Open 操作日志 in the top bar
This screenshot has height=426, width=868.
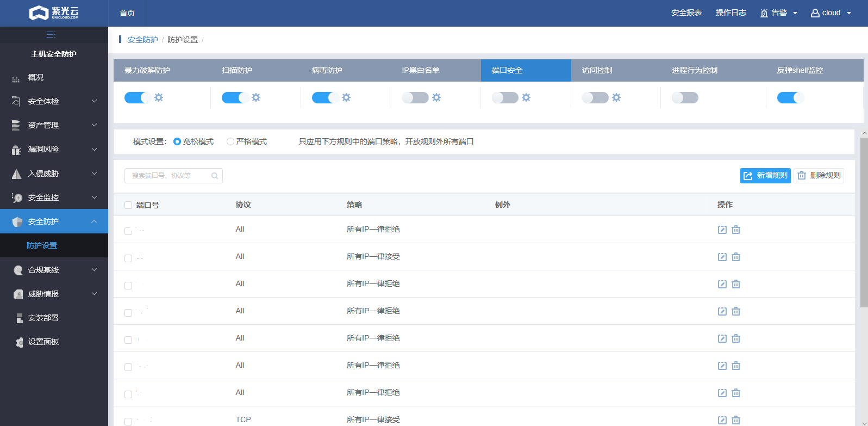point(731,13)
